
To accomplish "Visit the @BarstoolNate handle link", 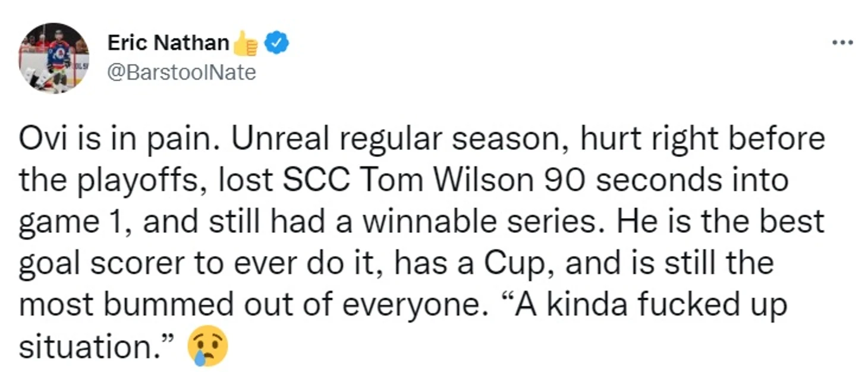I will pos(181,72).
